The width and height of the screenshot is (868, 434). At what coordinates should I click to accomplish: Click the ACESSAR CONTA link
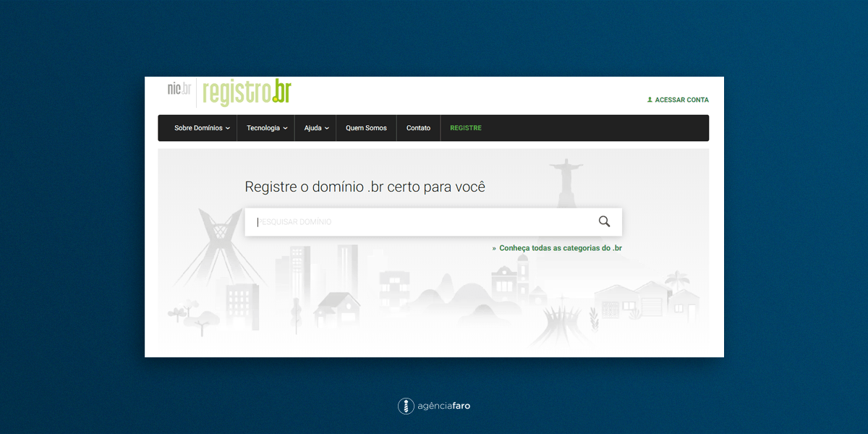click(x=682, y=100)
